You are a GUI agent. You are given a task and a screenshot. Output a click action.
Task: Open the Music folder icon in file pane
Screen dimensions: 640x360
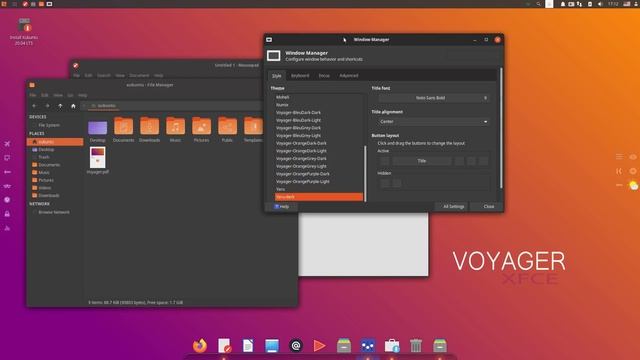[176, 126]
